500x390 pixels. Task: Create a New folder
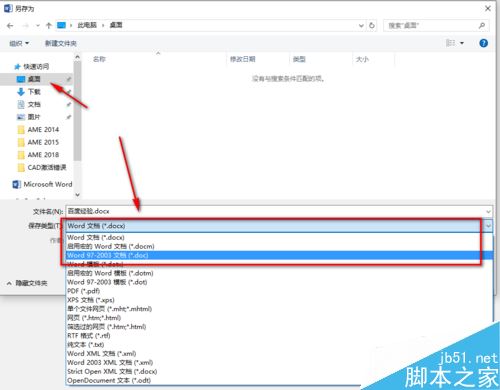(61, 43)
